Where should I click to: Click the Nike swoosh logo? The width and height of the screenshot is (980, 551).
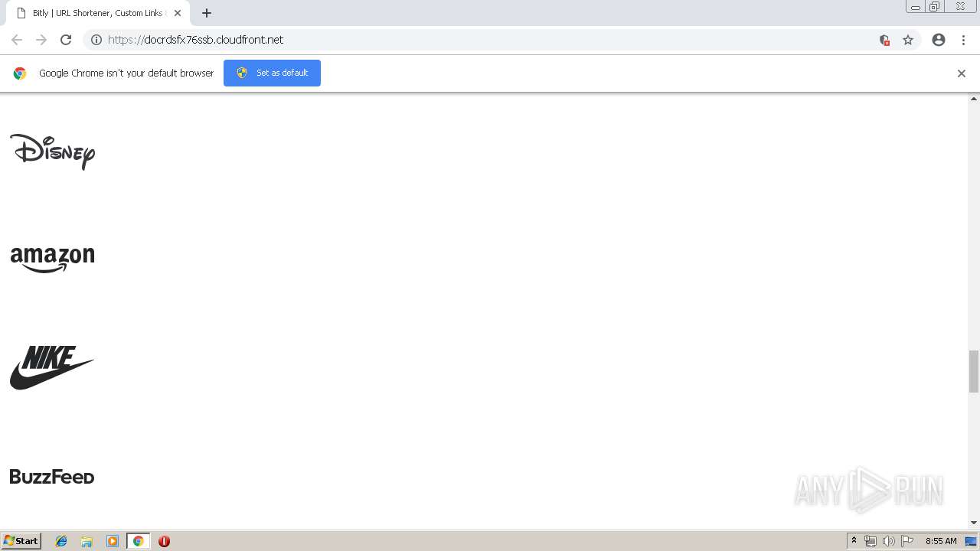pyautogui.click(x=52, y=367)
